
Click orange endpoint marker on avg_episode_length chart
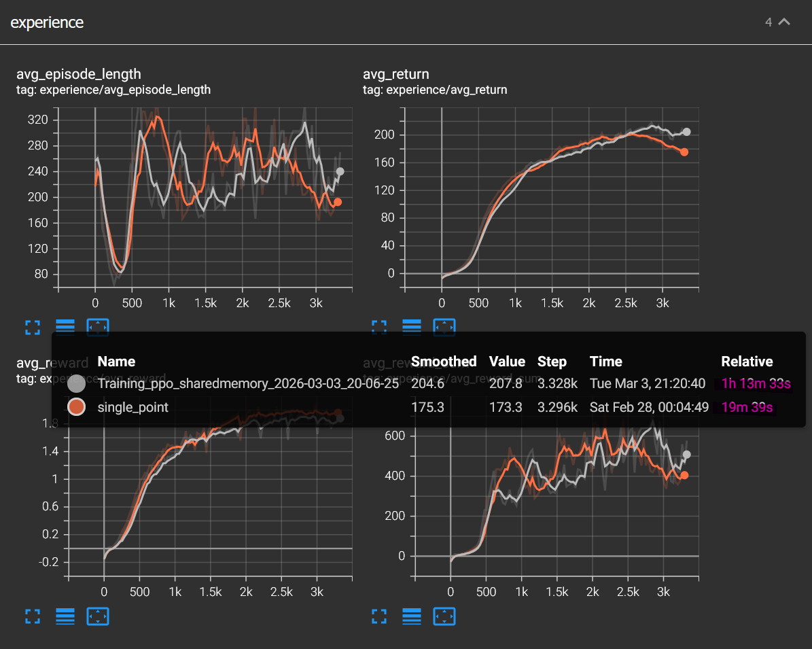(338, 202)
